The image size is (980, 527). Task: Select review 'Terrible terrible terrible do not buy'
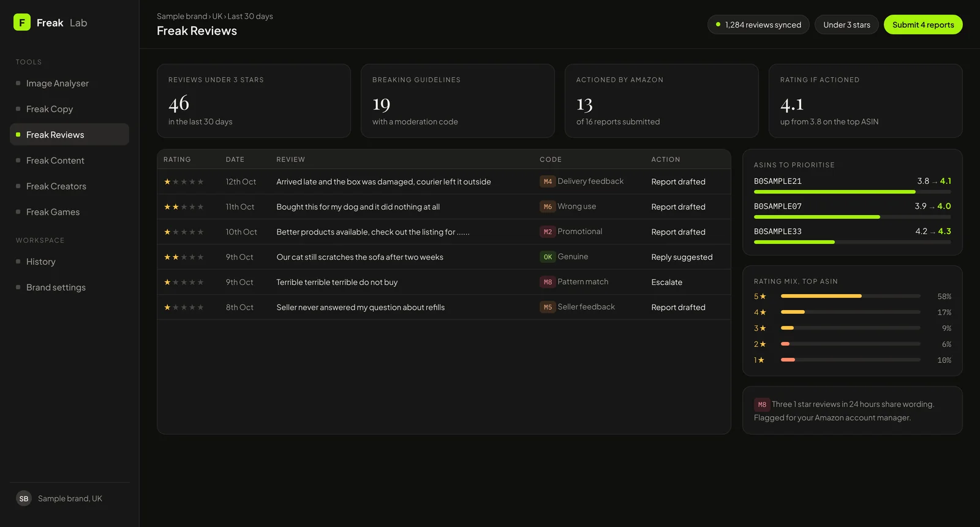click(x=337, y=282)
